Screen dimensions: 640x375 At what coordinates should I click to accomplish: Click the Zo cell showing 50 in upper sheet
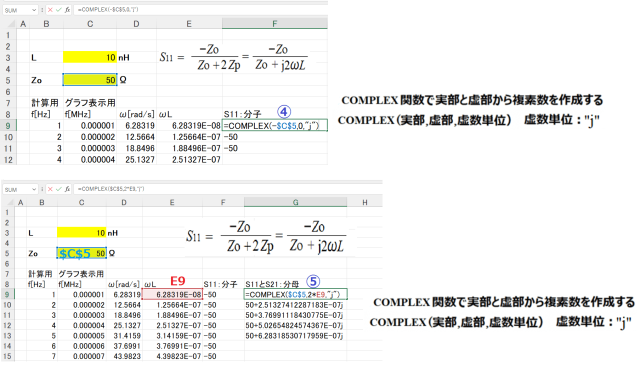tap(90, 80)
